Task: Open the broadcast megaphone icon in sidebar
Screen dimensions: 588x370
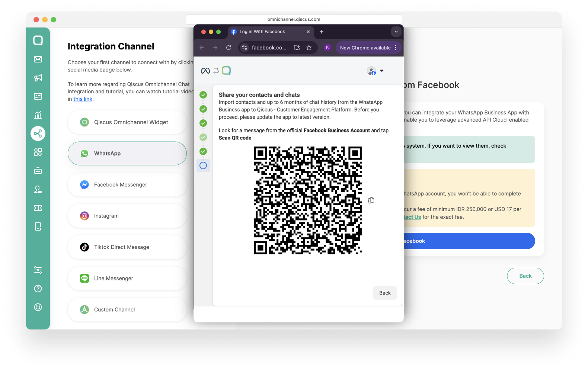Action: pos(38,78)
